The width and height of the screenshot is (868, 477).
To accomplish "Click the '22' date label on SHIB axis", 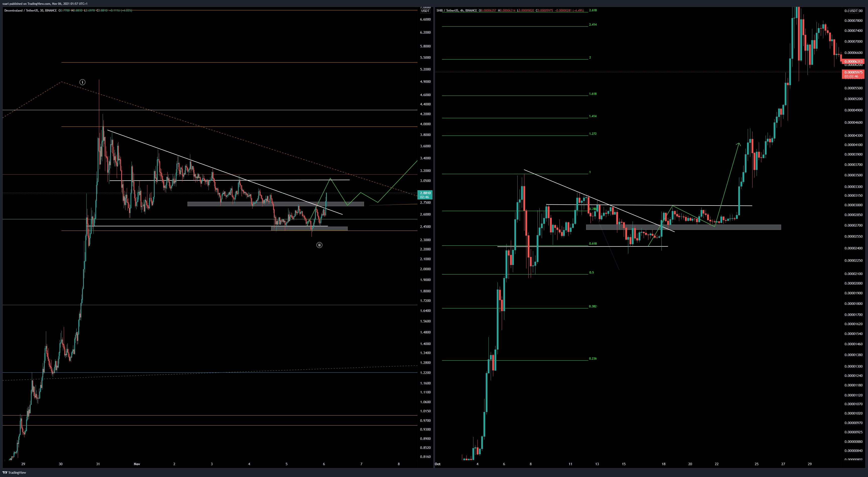I will click(717, 464).
